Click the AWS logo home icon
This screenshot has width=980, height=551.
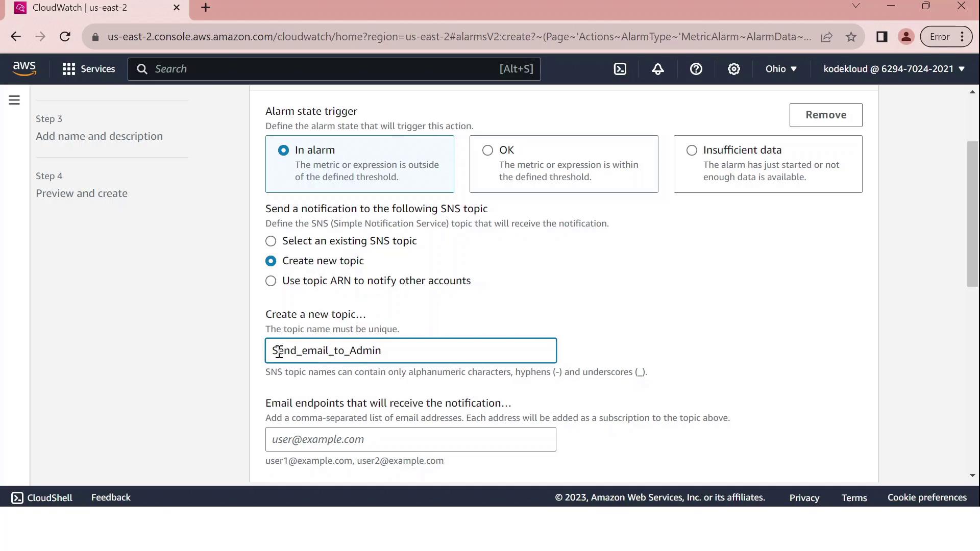point(24,68)
